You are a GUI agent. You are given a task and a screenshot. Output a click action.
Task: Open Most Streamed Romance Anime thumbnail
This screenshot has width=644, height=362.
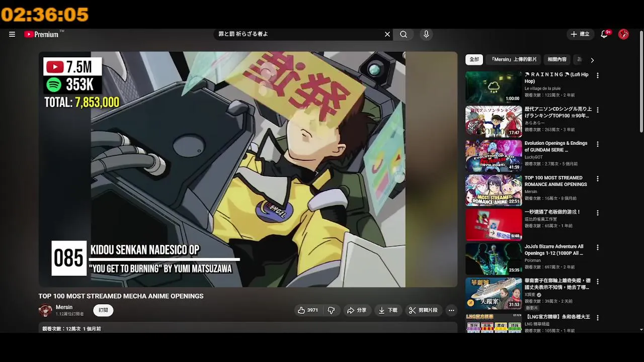pos(494,191)
